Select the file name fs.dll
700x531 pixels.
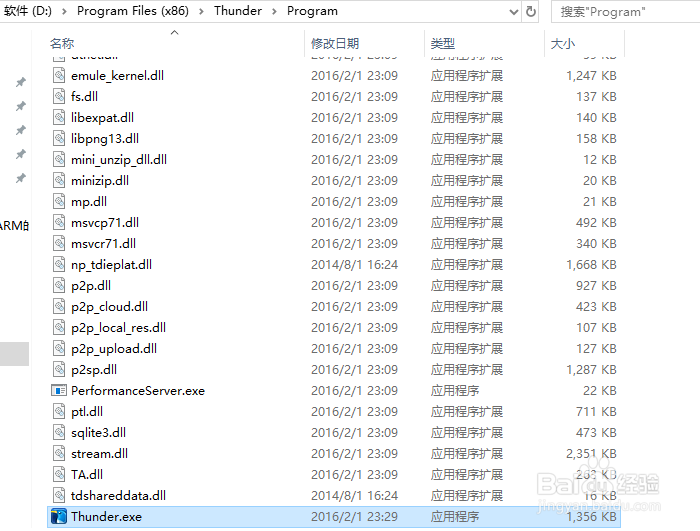[x=84, y=96]
